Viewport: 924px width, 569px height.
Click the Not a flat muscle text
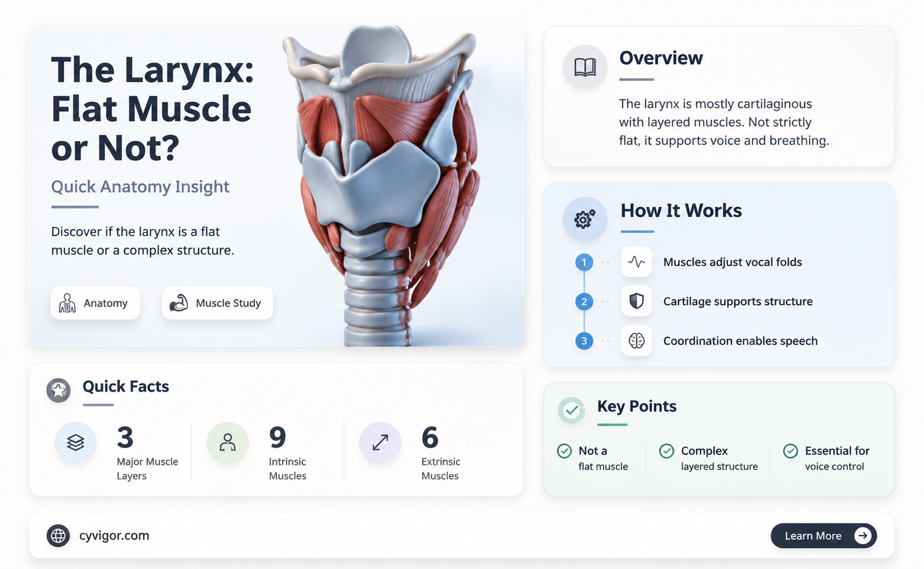603,459
